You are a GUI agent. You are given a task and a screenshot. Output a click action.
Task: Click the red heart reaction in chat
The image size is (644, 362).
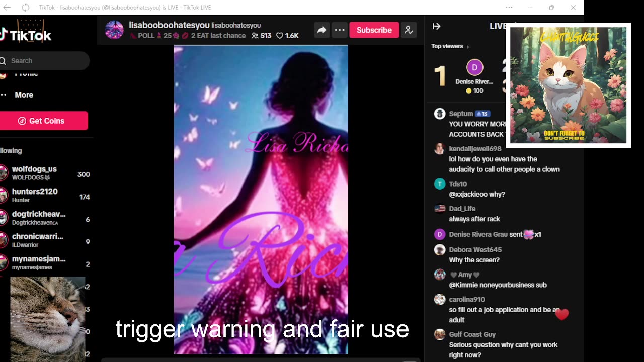(561, 315)
